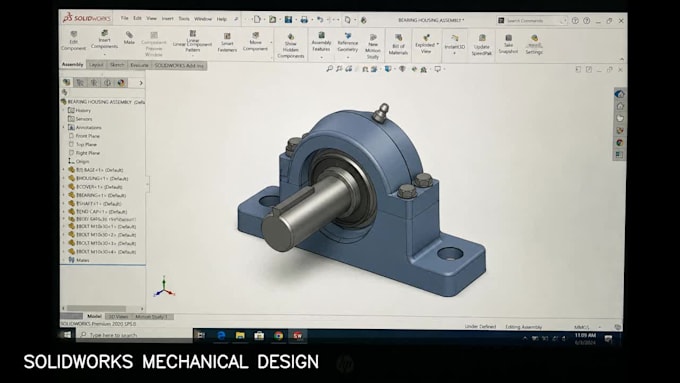This screenshot has width=680, height=383.
Task: Open the Window menu
Action: click(203, 19)
